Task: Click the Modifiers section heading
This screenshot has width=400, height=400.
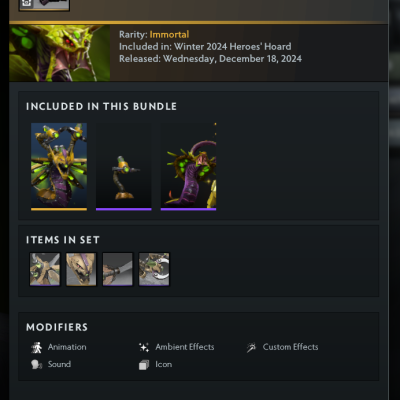Action: [x=57, y=327]
